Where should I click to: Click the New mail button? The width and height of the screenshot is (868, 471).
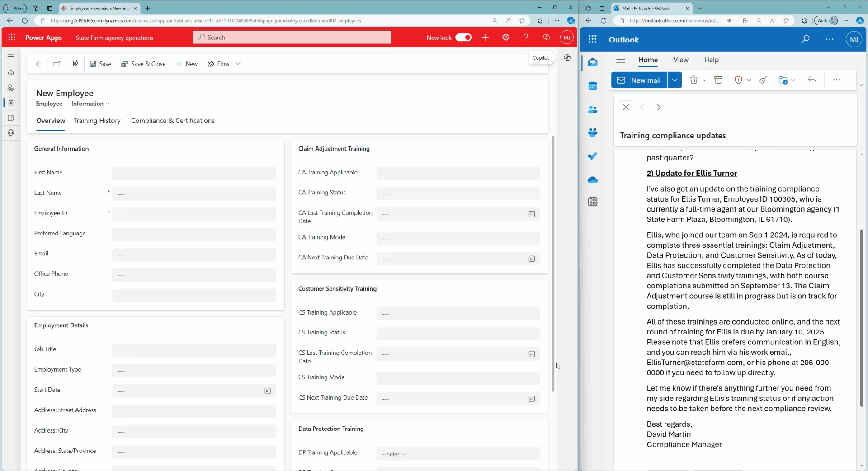pos(639,80)
